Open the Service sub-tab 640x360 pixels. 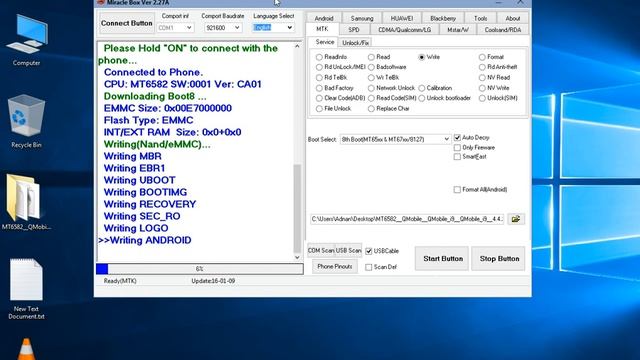325,42
